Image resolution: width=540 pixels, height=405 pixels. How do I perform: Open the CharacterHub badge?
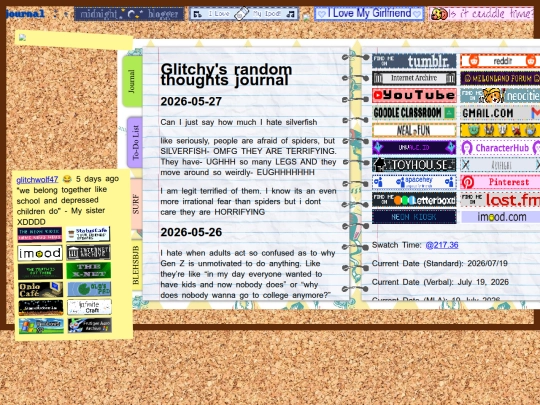click(x=500, y=148)
